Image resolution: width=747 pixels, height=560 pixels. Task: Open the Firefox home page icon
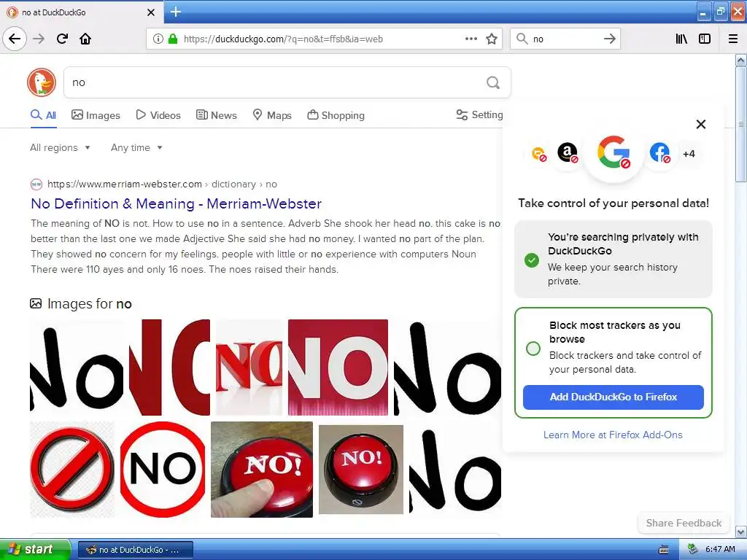click(x=85, y=39)
